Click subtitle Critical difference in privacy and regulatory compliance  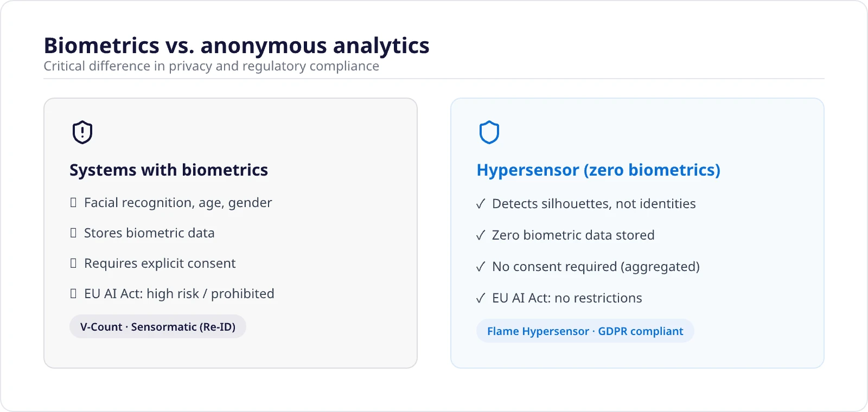tap(212, 66)
